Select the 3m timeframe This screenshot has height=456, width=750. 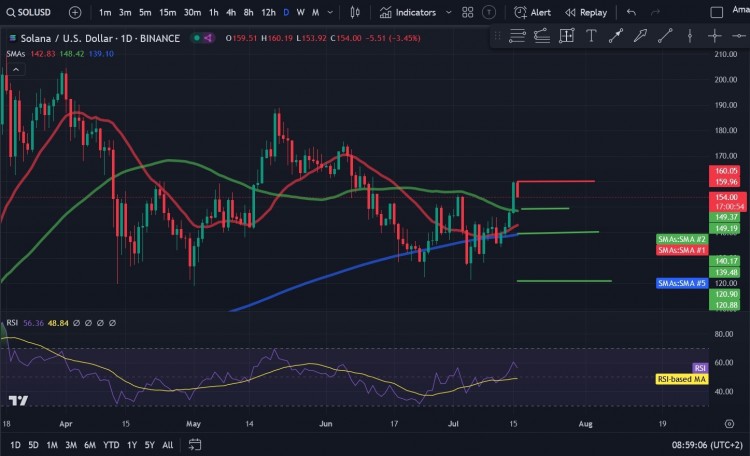point(125,12)
